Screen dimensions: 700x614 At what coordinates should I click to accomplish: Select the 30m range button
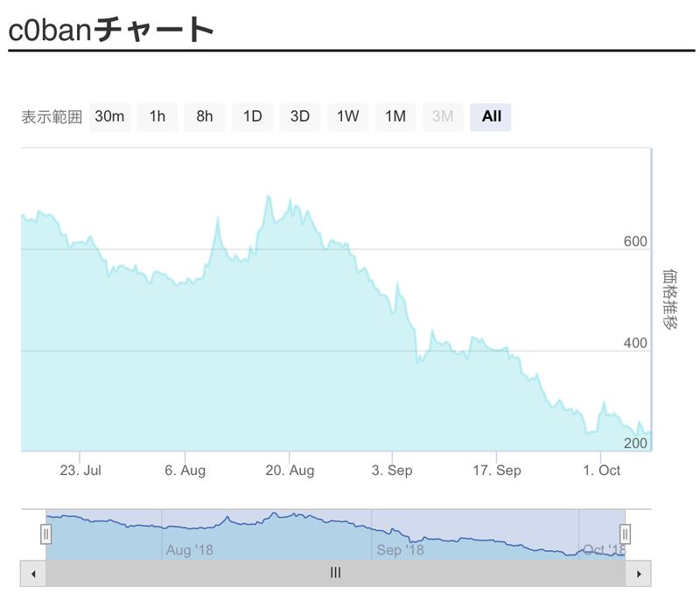point(109,116)
